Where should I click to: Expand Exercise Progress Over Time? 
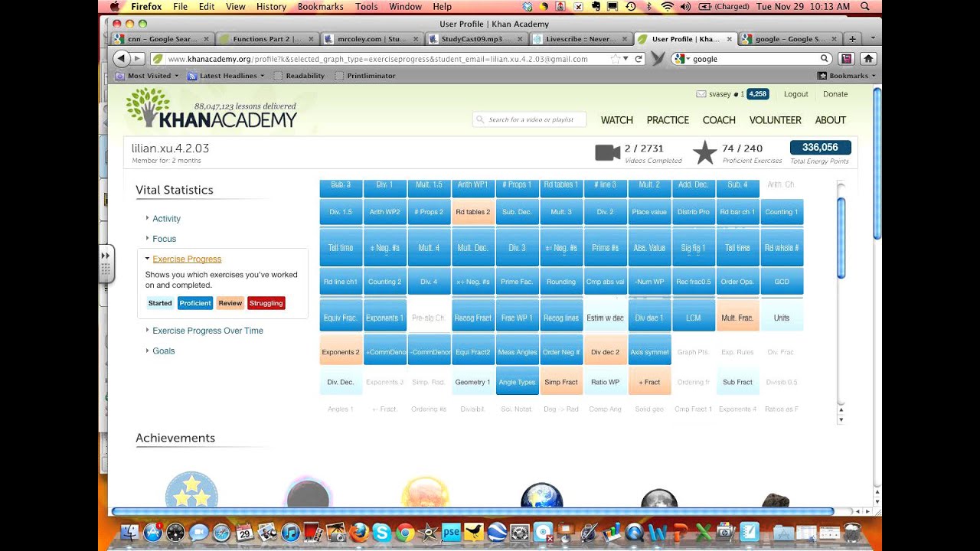pyautogui.click(x=207, y=331)
